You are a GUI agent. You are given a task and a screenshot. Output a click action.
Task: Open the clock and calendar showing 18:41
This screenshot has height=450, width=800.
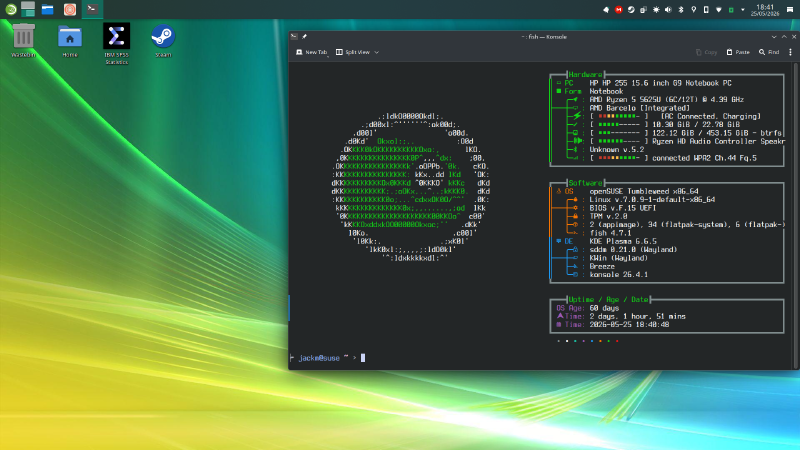point(765,10)
